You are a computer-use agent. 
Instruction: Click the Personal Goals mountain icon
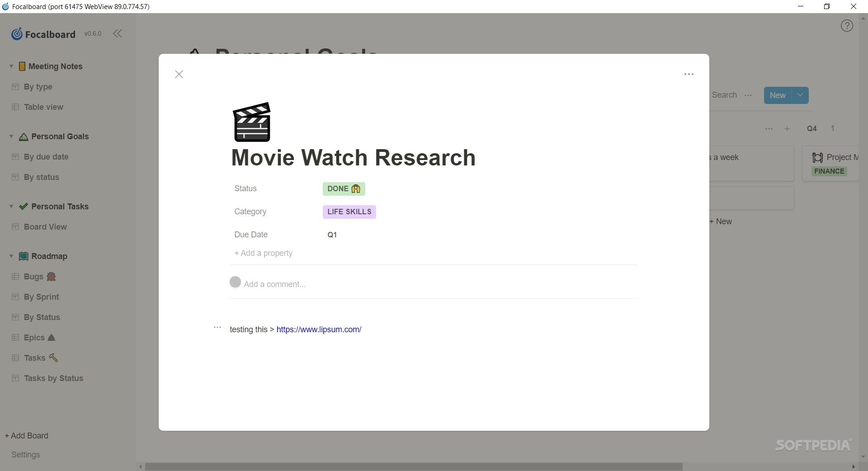pyautogui.click(x=24, y=137)
